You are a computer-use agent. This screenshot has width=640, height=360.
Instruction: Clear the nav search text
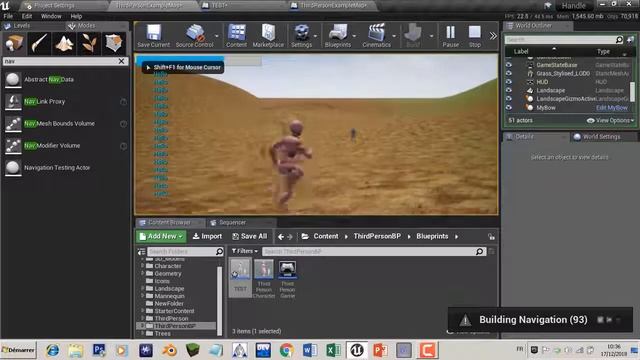[121, 61]
